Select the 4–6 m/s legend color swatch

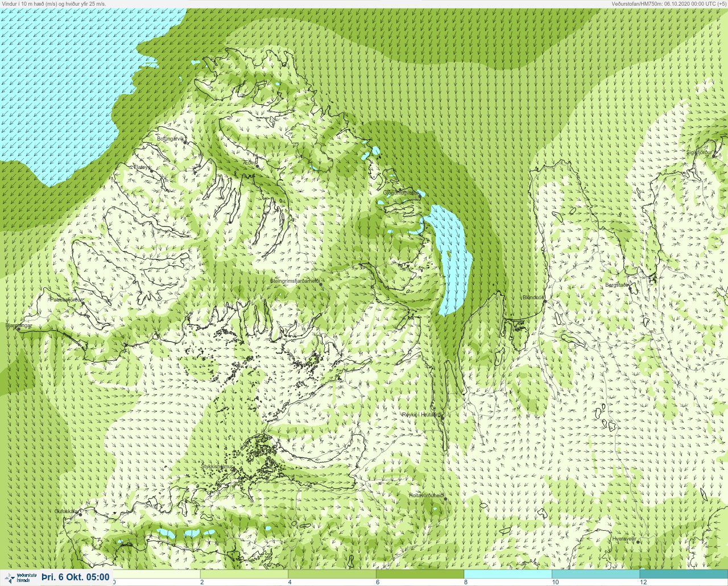coord(332,574)
